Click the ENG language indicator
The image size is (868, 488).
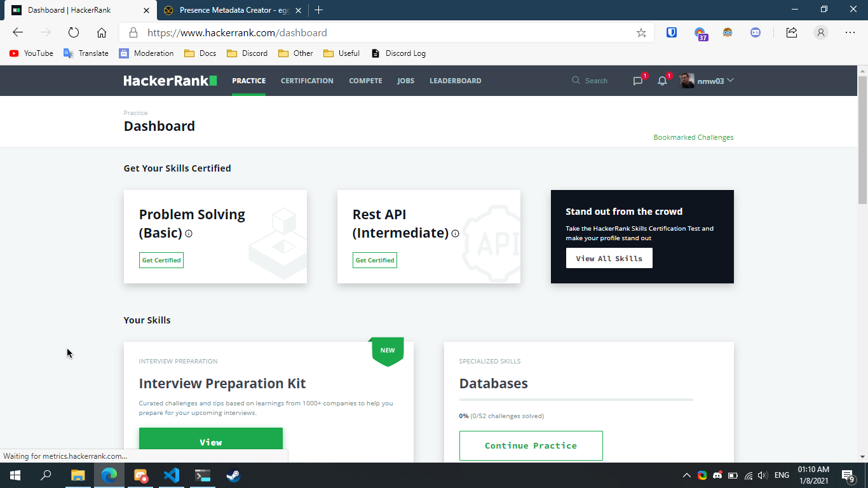pyautogui.click(x=782, y=475)
